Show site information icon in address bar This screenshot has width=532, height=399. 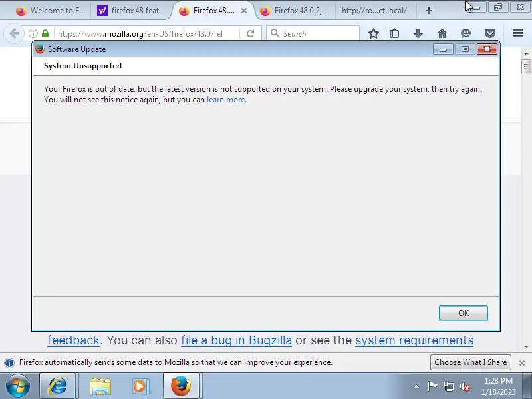[33, 33]
